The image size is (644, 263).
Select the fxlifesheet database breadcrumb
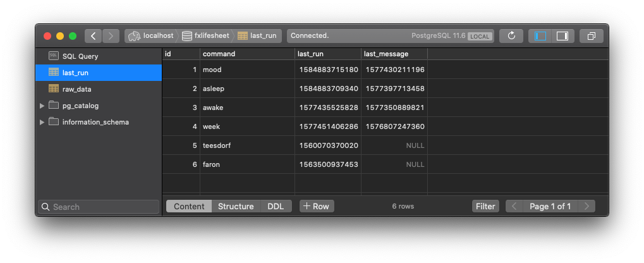tap(205, 36)
